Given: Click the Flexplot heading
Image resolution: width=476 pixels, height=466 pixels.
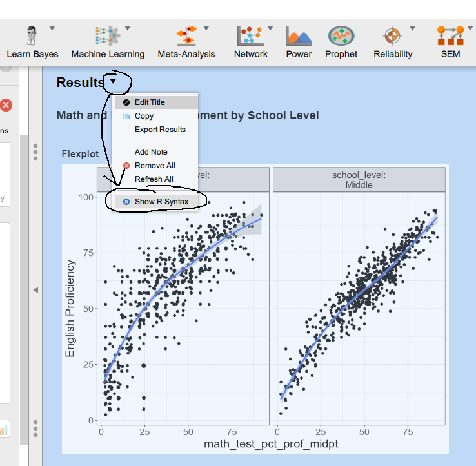Looking at the screenshot, I should click(80, 154).
